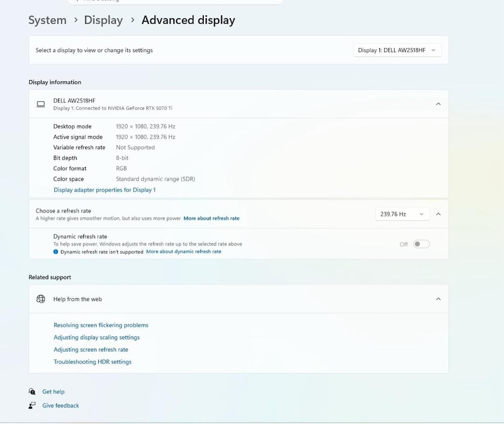Click the 8-bit bit depth value
The height and width of the screenshot is (424, 504).
[122, 158]
